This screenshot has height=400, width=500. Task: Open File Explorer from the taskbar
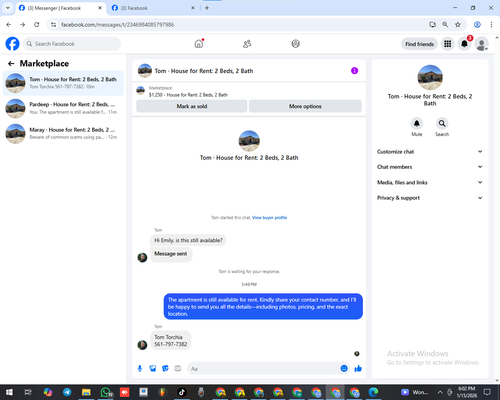pos(86,392)
